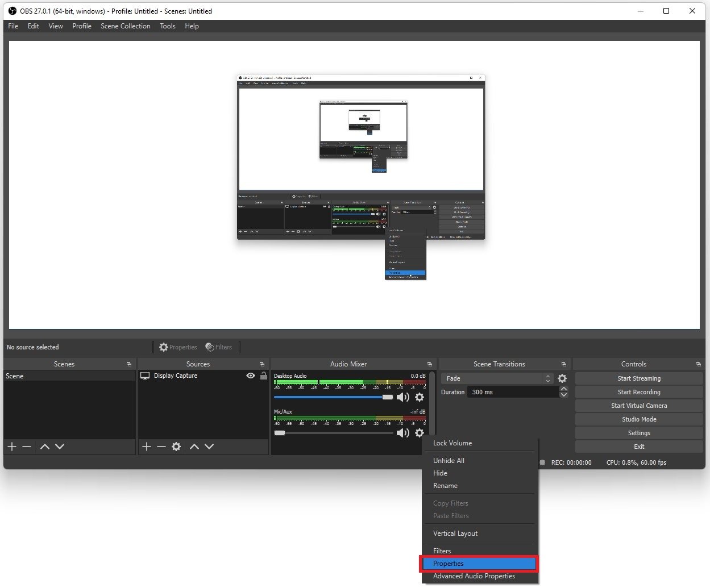Choose Advanced Audio Properties
This screenshot has width=710, height=588.
coord(480,576)
